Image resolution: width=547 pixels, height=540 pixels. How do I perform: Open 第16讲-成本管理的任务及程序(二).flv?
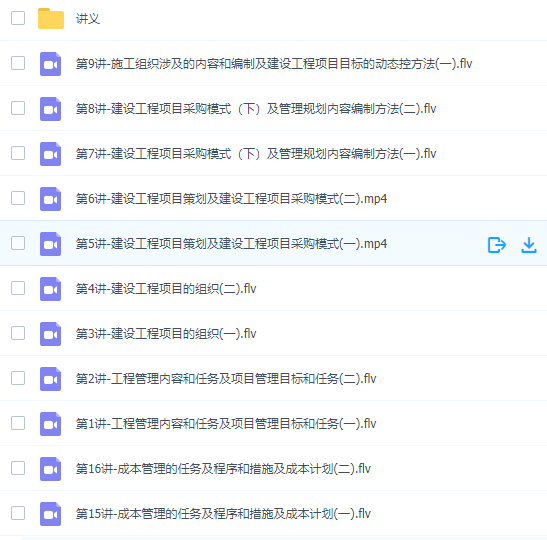pyautogui.click(x=223, y=468)
